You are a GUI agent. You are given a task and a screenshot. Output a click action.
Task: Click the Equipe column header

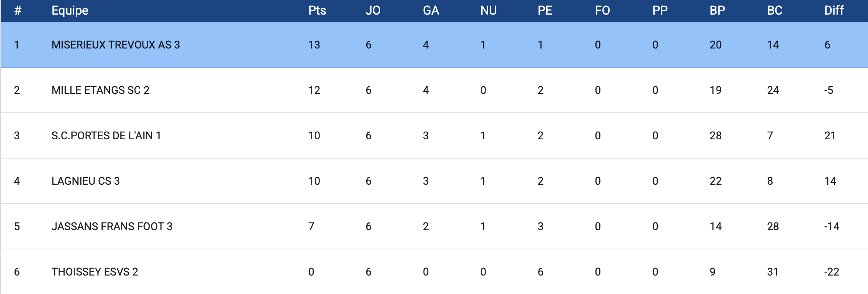pyautogui.click(x=70, y=10)
